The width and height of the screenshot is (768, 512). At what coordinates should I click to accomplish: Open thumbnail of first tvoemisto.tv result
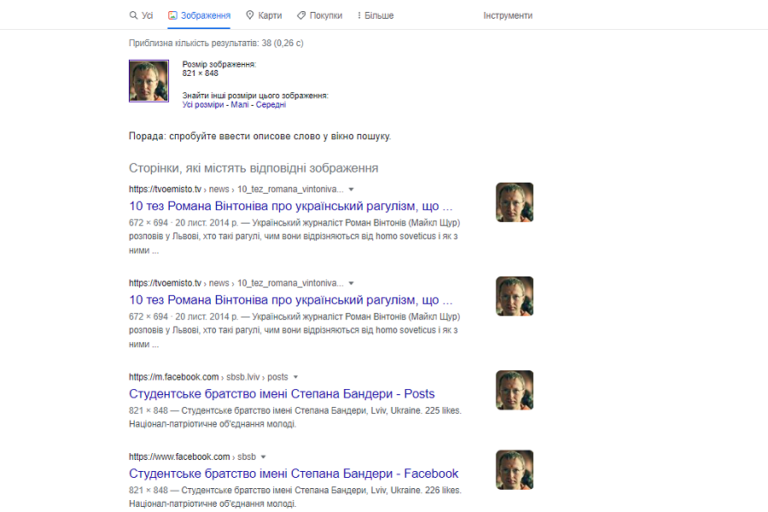click(x=514, y=202)
